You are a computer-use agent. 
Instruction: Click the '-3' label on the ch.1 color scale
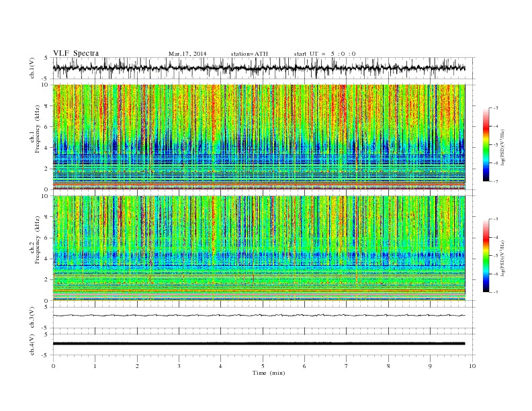click(496, 108)
